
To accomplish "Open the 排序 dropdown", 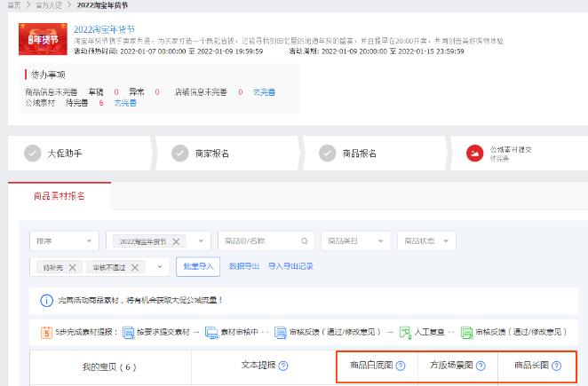I will pos(64,241).
